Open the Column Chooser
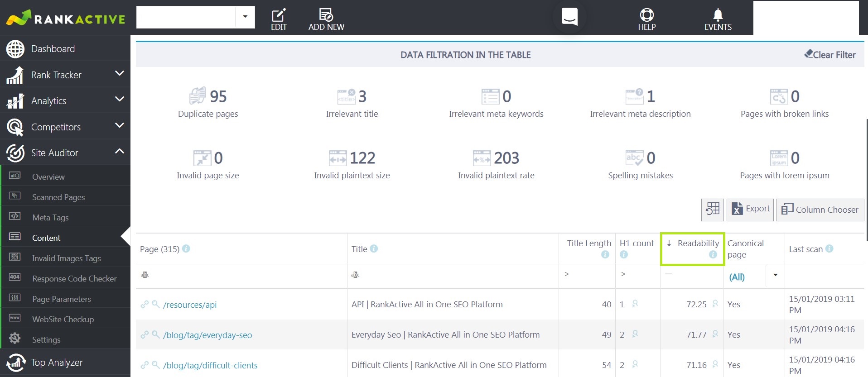Image resolution: width=868 pixels, height=377 pixels. pyautogui.click(x=820, y=210)
